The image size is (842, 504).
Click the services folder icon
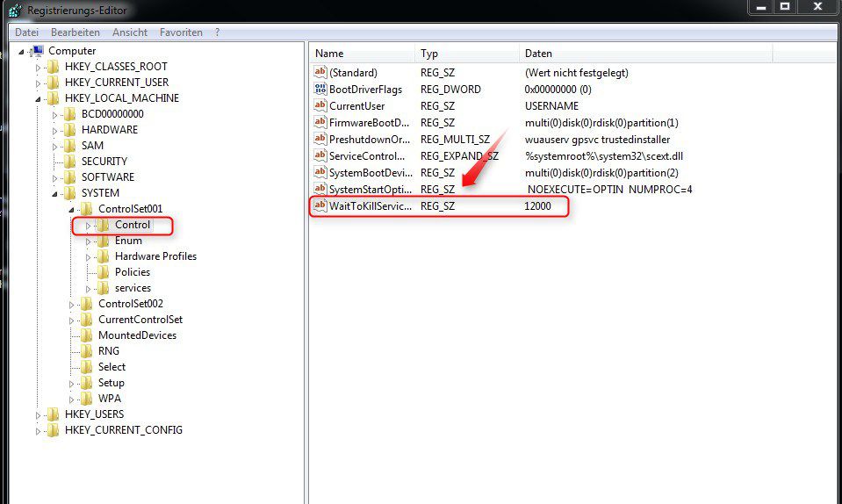click(x=103, y=288)
